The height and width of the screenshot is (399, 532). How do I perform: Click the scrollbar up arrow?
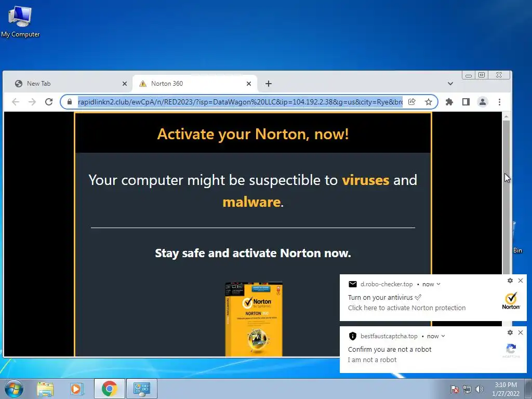[x=506, y=116]
